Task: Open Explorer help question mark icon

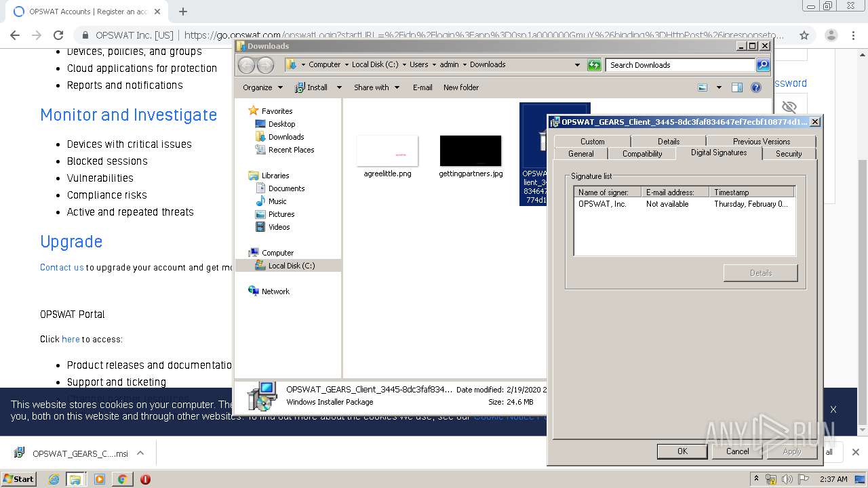Action: [x=756, y=87]
